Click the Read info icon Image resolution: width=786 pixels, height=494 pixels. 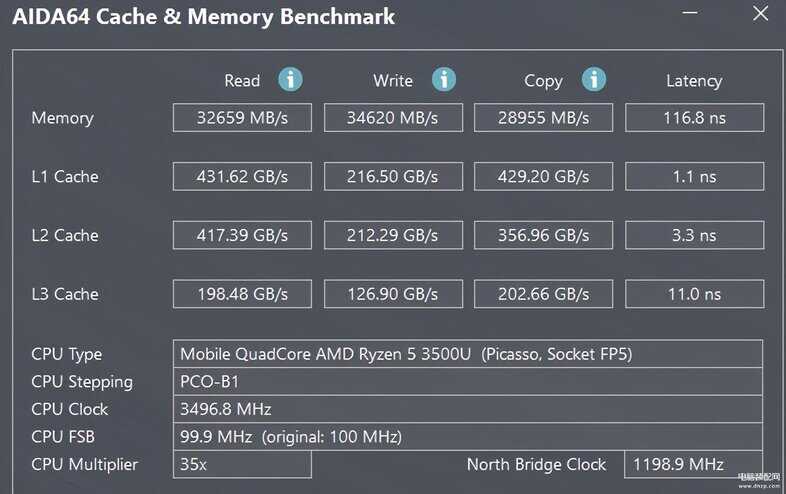tap(290, 79)
